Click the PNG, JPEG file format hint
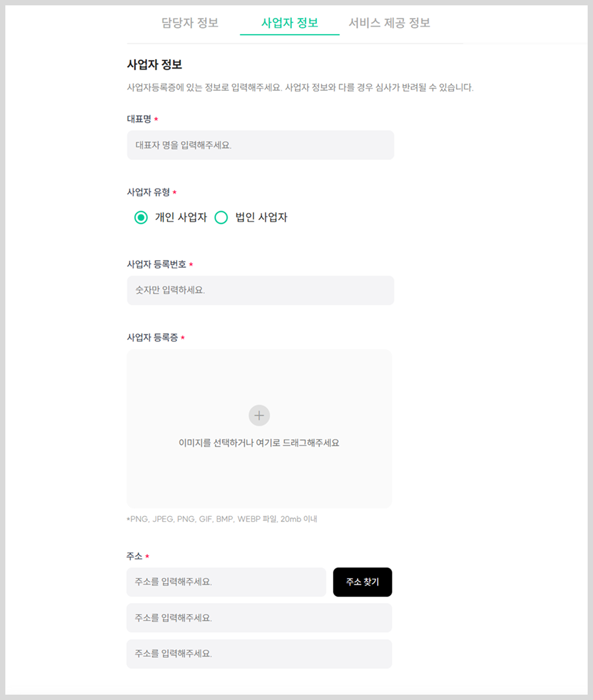This screenshot has height=700, width=593. tap(222, 519)
